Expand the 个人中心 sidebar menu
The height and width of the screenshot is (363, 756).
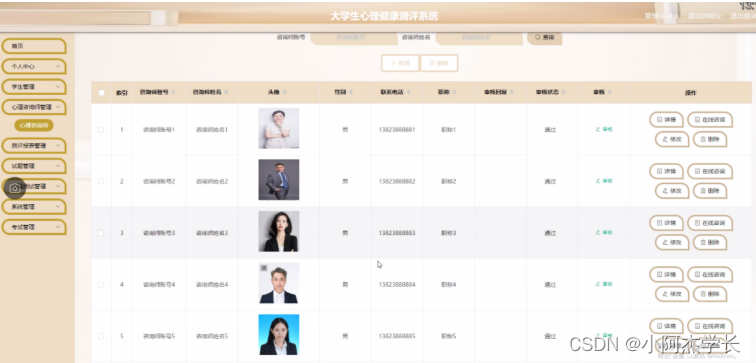click(x=34, y=67)
